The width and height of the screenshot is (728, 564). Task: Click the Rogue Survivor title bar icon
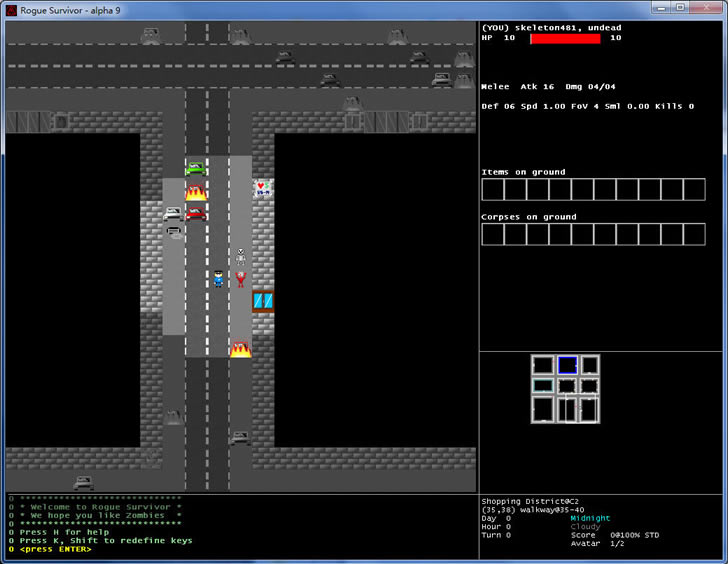[x=12, y=8]
